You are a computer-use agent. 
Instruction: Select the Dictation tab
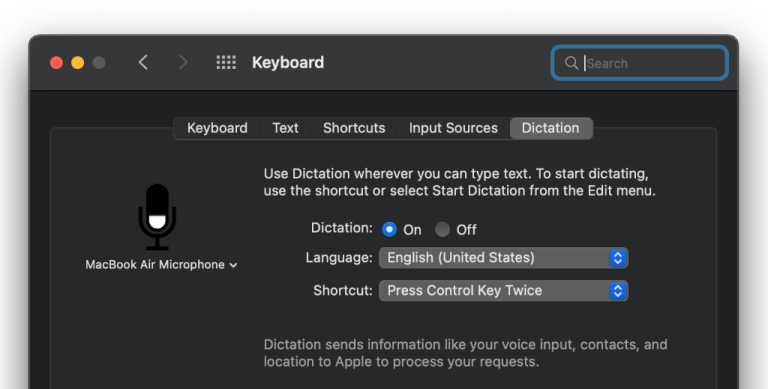tap(551, 128)
